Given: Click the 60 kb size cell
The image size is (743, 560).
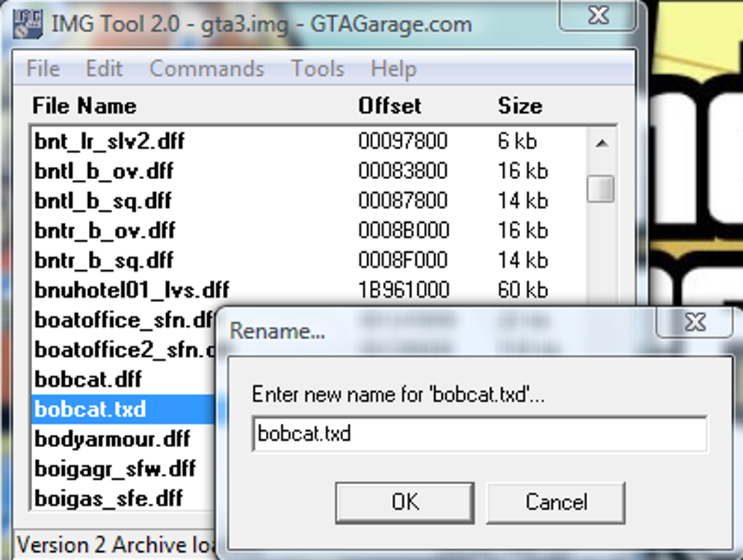Looking at the screenshot, I should click(x=523, y=290).
